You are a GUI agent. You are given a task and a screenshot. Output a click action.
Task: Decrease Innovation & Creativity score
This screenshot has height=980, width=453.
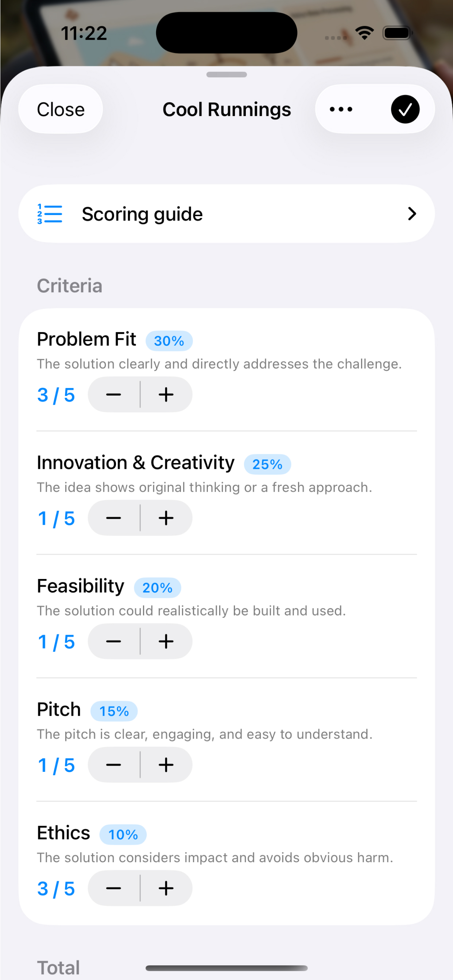[114, 518]
